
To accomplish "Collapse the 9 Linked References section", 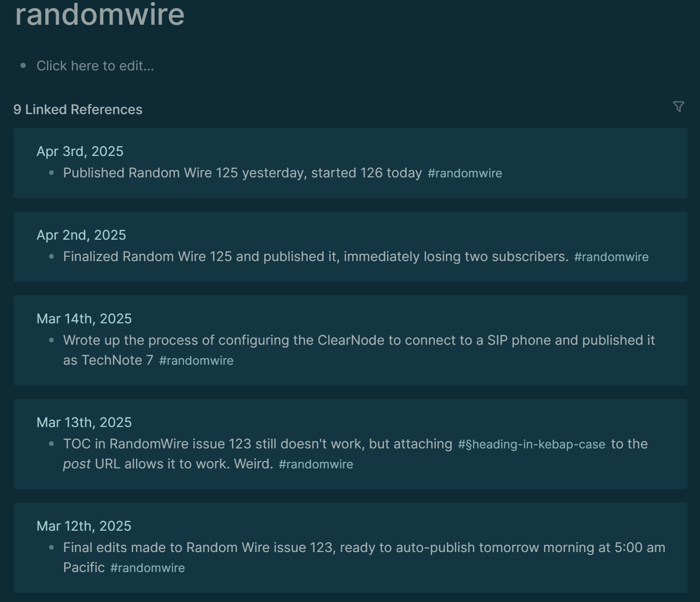I will click(78, 109).
